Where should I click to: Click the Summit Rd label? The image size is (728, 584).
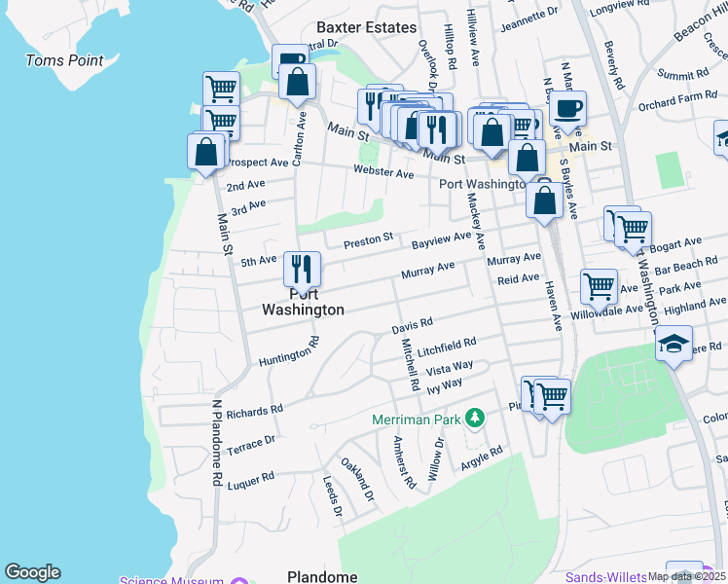683,73
